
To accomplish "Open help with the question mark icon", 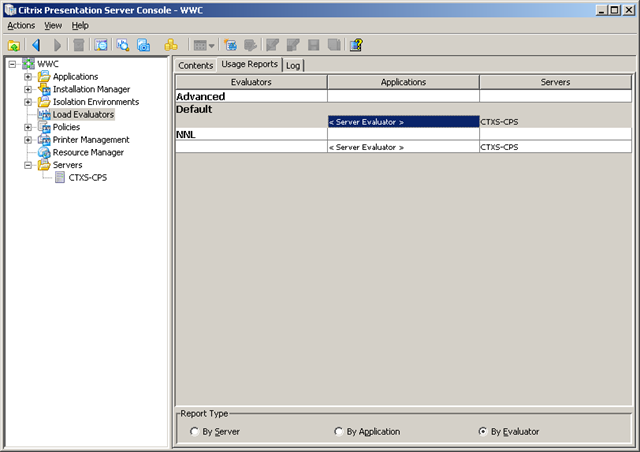I will pyautogui.click(x=356, y=45).
